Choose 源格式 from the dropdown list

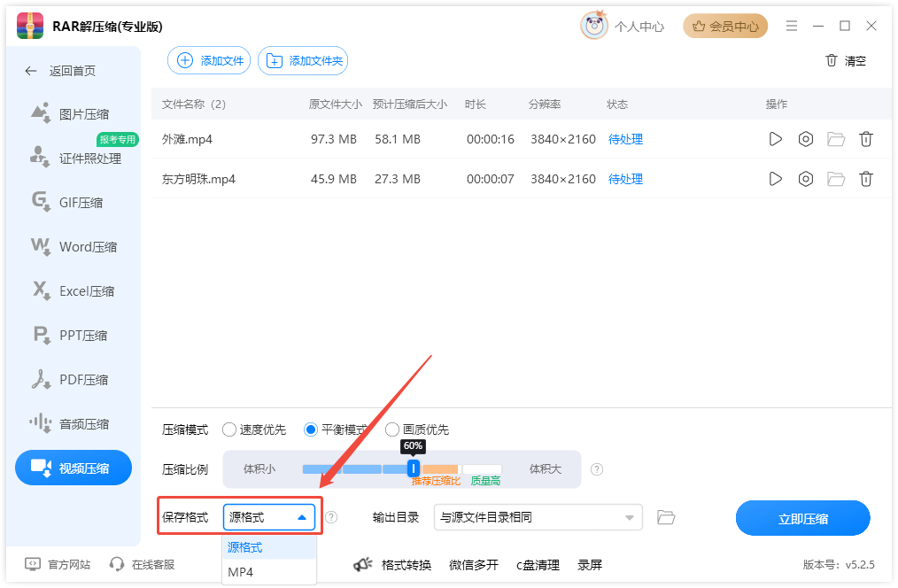click(269, 547)
